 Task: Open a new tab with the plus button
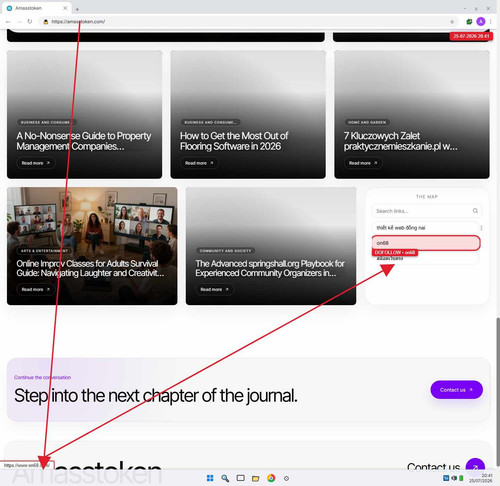point(77,9)
